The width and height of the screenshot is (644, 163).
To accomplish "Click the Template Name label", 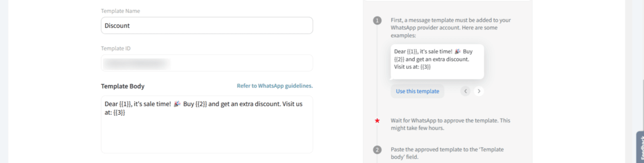I will coord(120,11).
